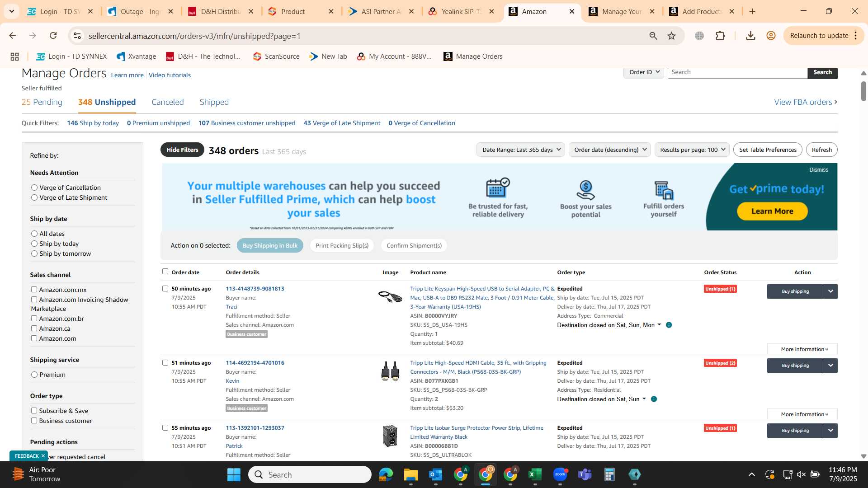Expand Buy shipping arrow for order 114-4692194-4701016
This screenshot has width=868, height=488.
(830, 366)
